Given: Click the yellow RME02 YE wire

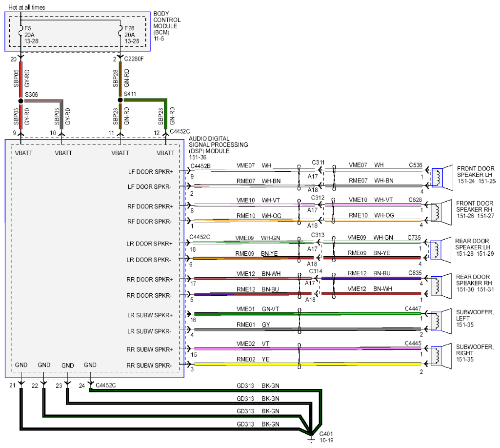Looking at the screenshot, I should click(x=307, y=364).
